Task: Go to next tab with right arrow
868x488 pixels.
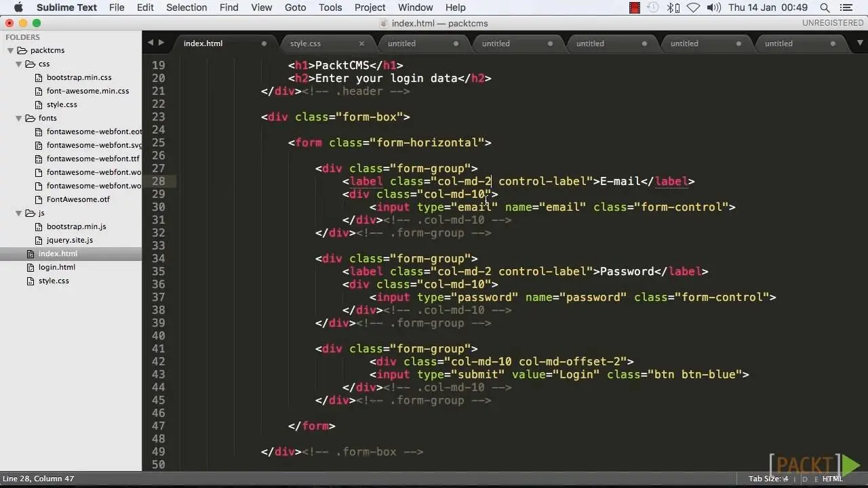Action: (161, 43)
